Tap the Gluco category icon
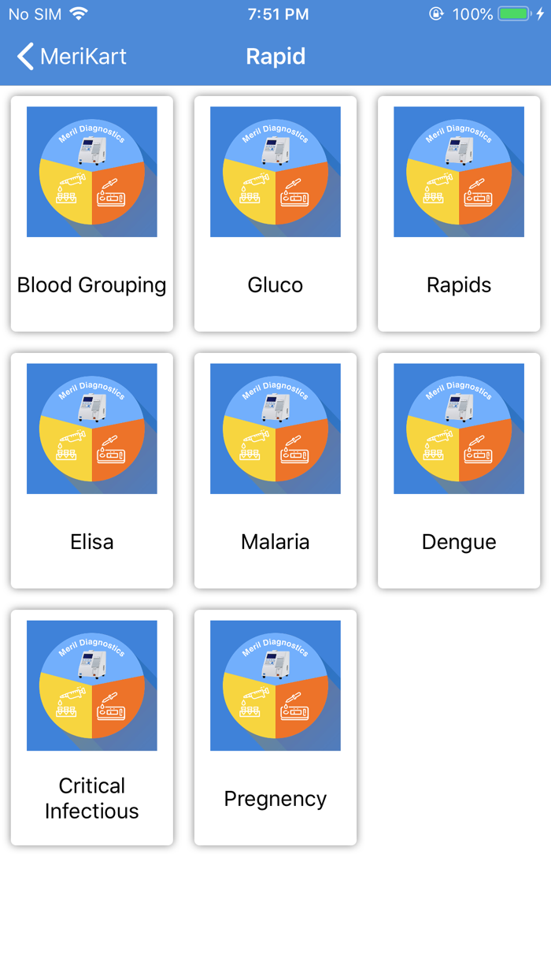 (x=275, y=172)
